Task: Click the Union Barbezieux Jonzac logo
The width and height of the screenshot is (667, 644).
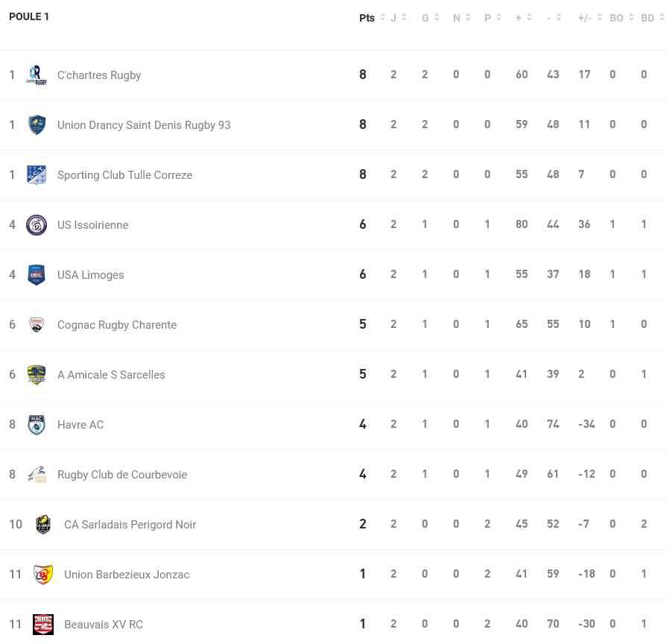Action: point(43,575)
